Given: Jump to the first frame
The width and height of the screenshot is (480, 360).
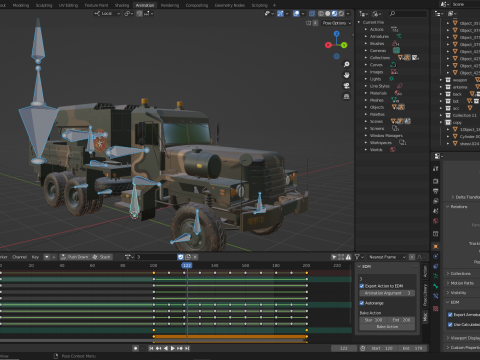Looking at the screenshot, I should [151, 348].
